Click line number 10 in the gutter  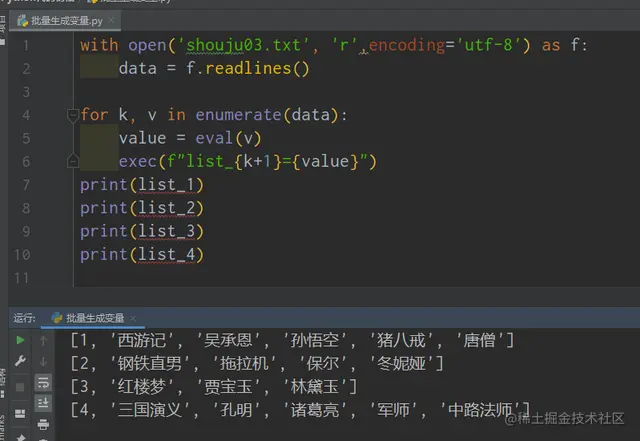point(22,255)
